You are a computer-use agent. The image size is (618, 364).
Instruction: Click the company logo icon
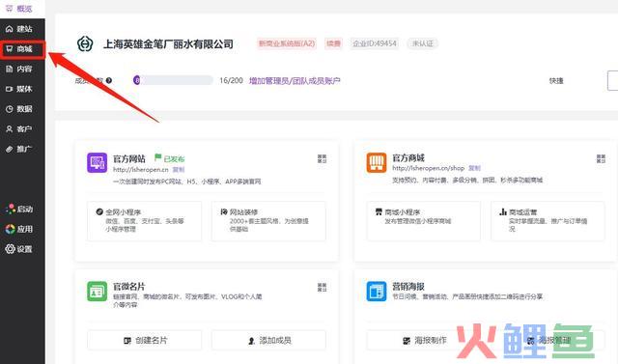coord(85,43)
